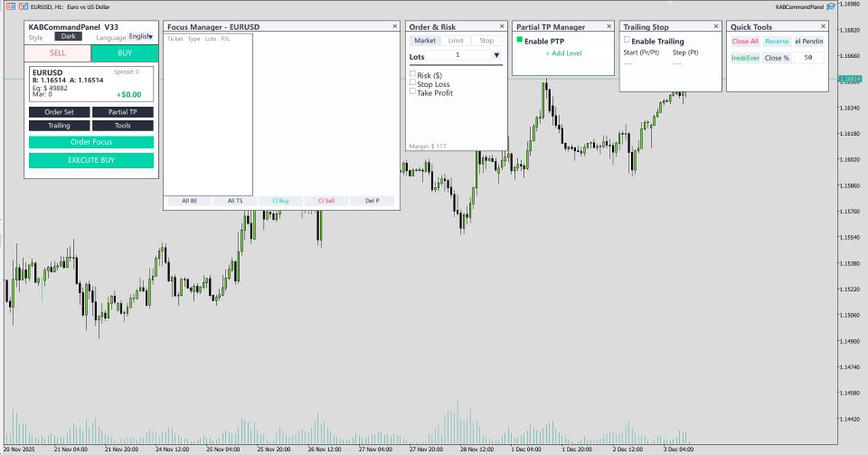Select the SELL side button
Image resolution: width=868 pixels, height=455 pixels.
(58, 53)
